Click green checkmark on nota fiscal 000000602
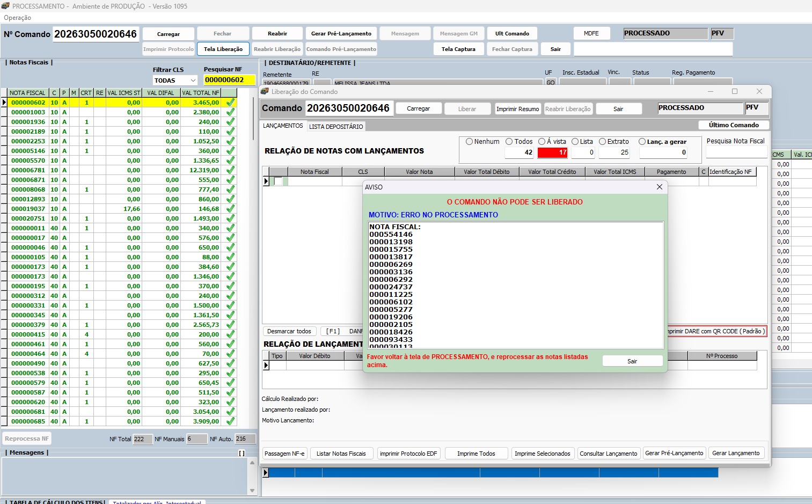812x504 pixels. [x=230, y=103]
